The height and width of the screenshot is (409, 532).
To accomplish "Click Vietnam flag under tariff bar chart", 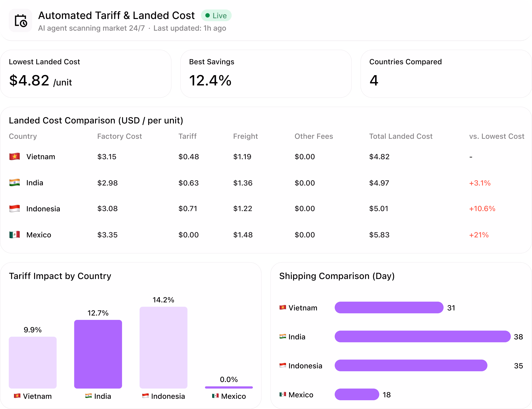I will (x=17, y=396).
